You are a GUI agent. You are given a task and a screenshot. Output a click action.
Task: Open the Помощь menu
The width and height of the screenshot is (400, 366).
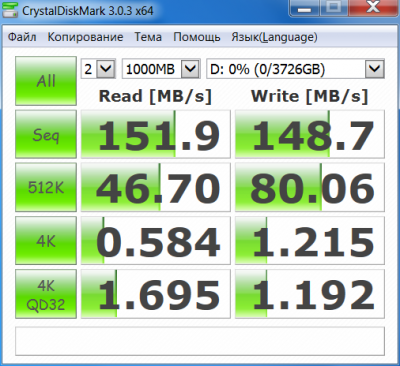pyautogui.click(x=197, y=37)
